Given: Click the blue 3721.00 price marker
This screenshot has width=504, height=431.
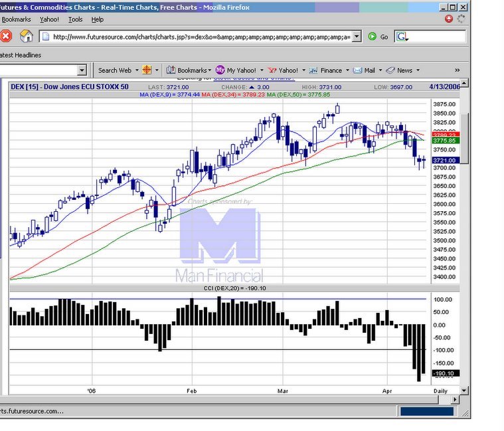Looking at the screenshot, I should 445,160.
